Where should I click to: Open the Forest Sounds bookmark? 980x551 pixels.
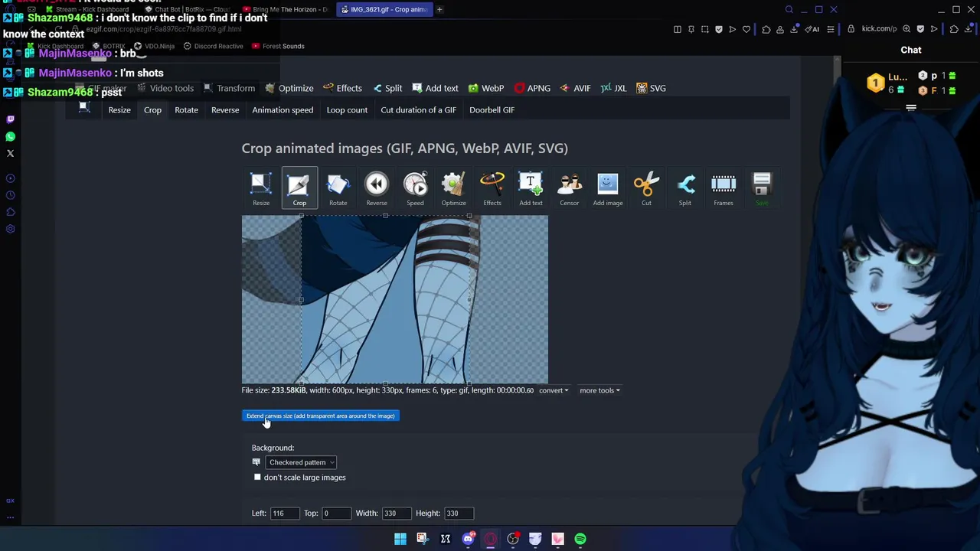(278, 46)
